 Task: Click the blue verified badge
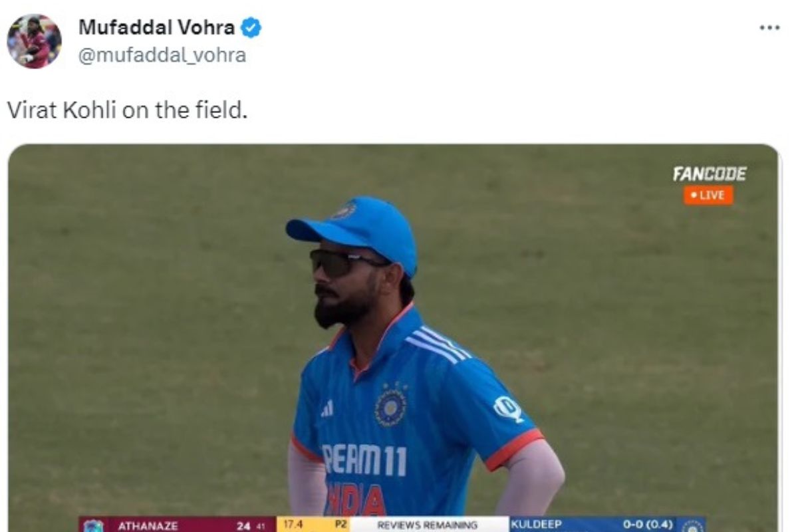(x=251, y=28)
